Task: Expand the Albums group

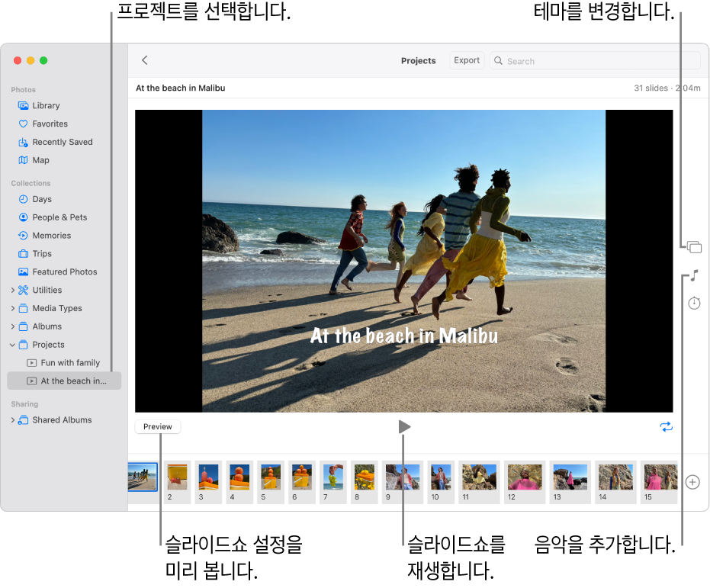Action: 13,326
